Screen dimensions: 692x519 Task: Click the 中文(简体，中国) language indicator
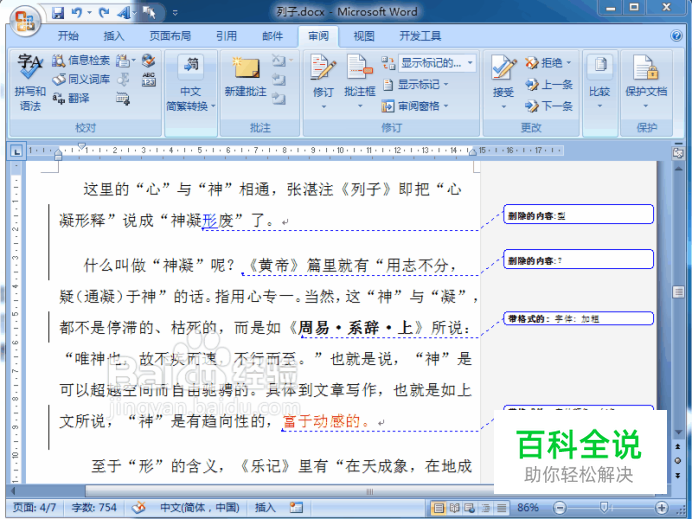(x=199, y=508)
